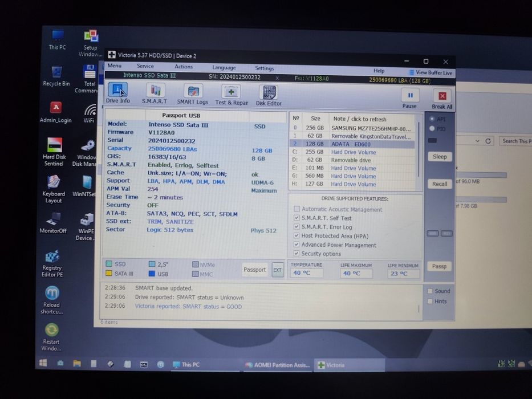Click the Recall button
The width and height of the screenshot is (532, 399).
440,184
